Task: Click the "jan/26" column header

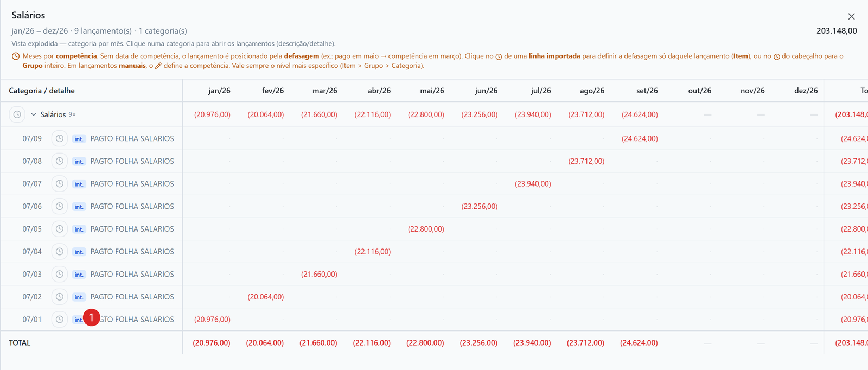Action: [219, 91]
